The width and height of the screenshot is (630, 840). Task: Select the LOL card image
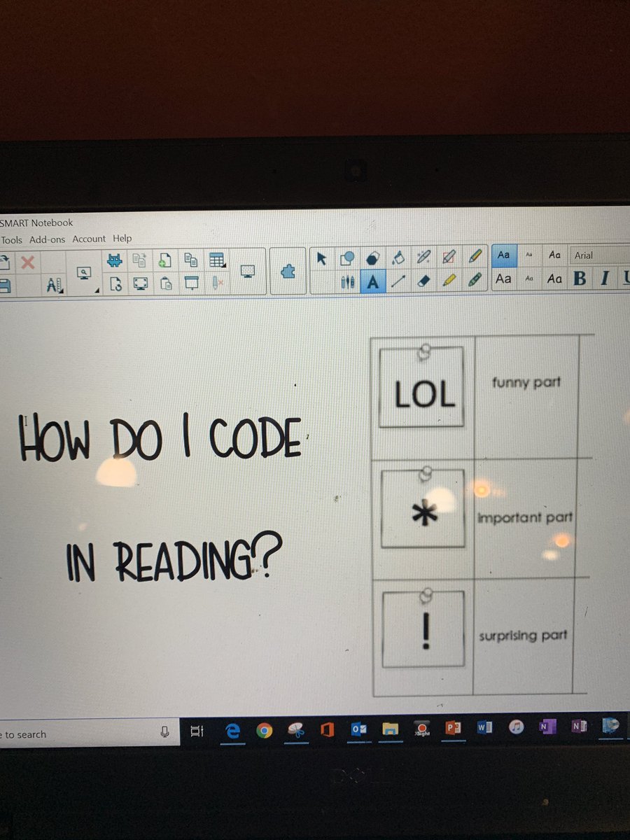(421, 386)
